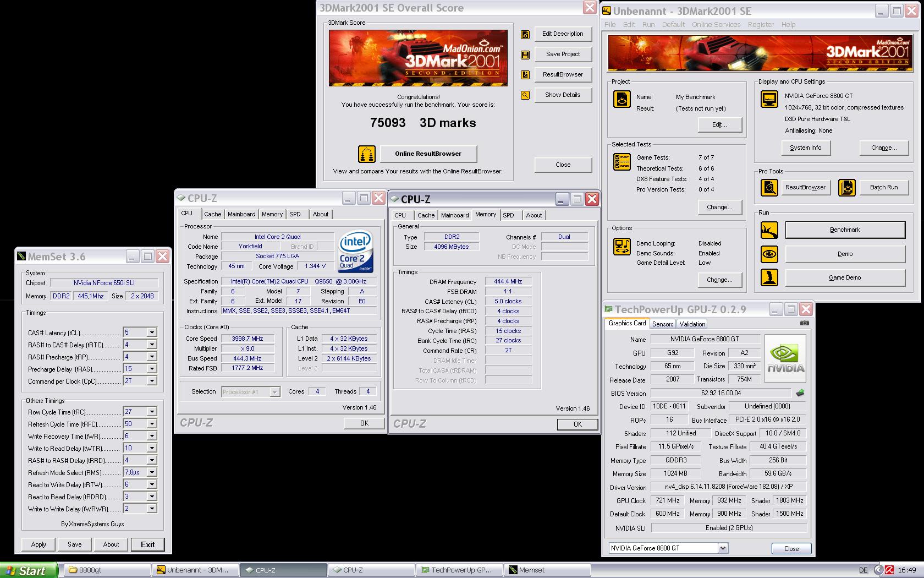This screenshot has height=578, width=924.
Task: Click the ResultBrowser document icon in score window
Action: coord(525,75)
